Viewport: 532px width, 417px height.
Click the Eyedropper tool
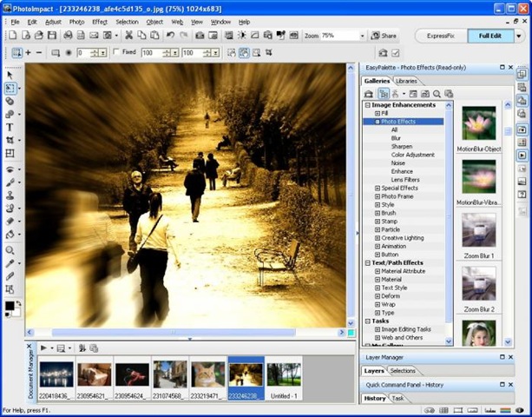point(10,263)
